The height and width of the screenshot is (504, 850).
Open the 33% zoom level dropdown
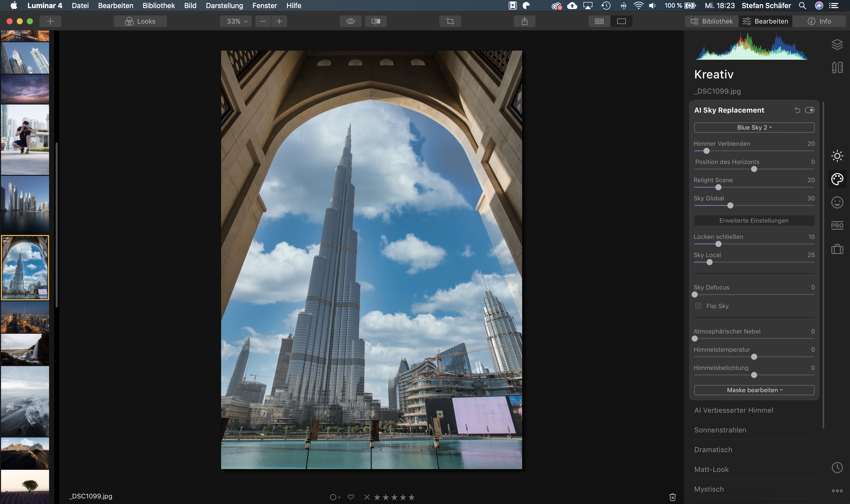(237, 21)
